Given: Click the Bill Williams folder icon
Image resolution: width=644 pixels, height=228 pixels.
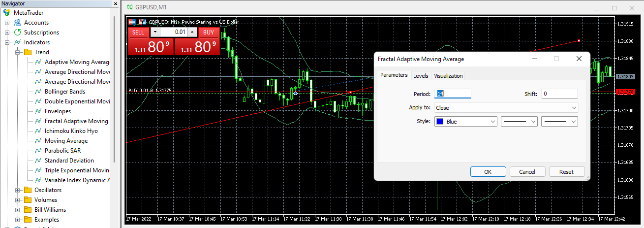Looking at the screenshot, I should coord(28,210).
